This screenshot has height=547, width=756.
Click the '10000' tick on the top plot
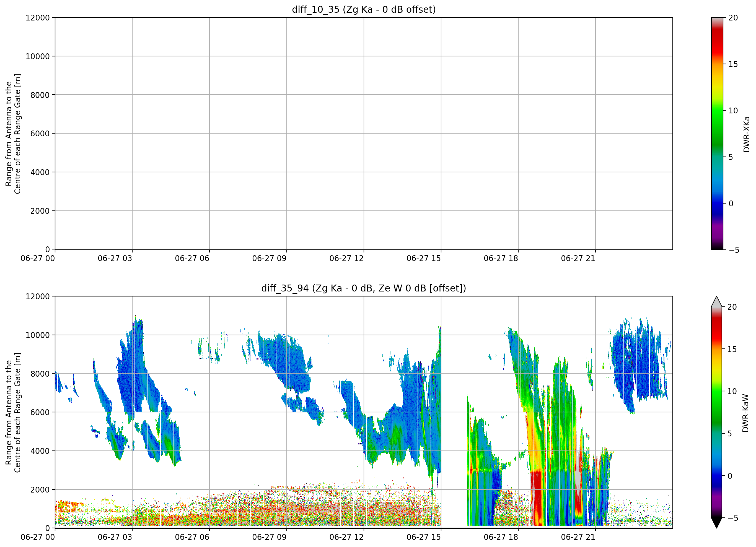click(38, 56)
